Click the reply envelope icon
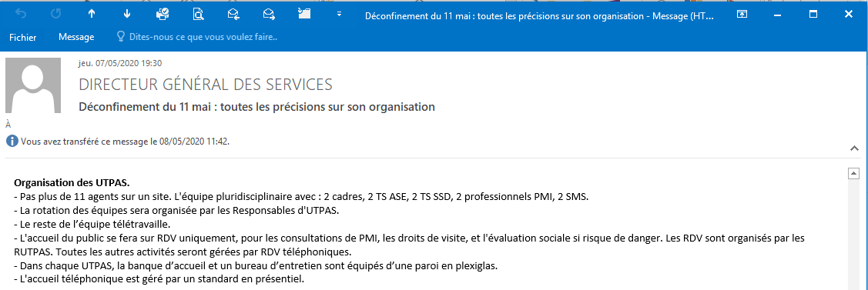 click(x=233, y=15)
